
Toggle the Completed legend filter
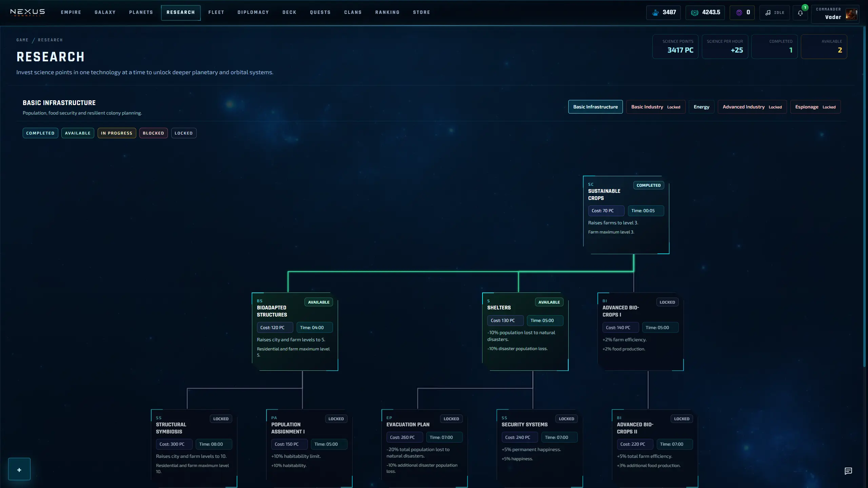40,133
